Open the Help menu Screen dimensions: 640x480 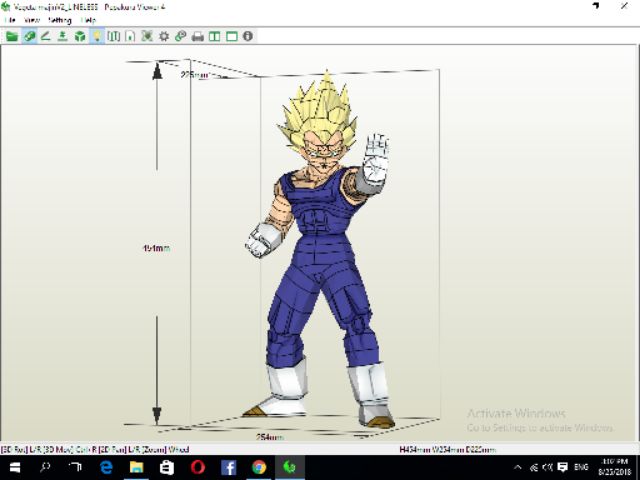point(88,20)
